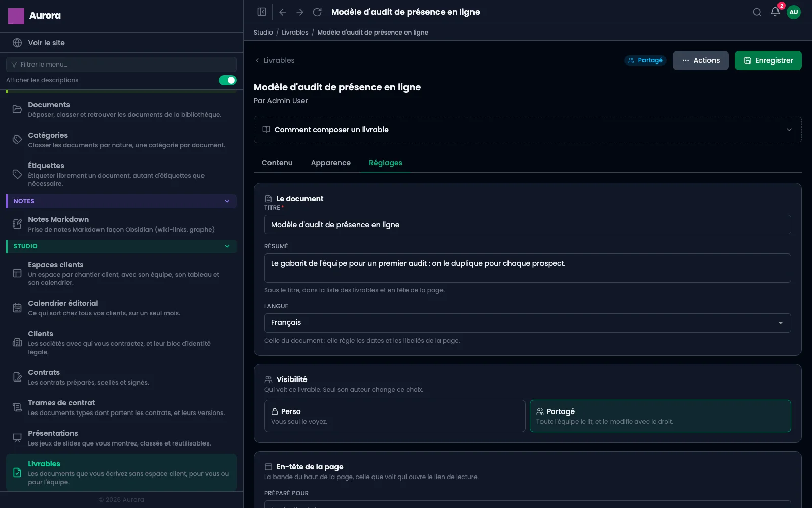Collapse the STUDIO menu section

pyautogui.click(x=121, y=246)
